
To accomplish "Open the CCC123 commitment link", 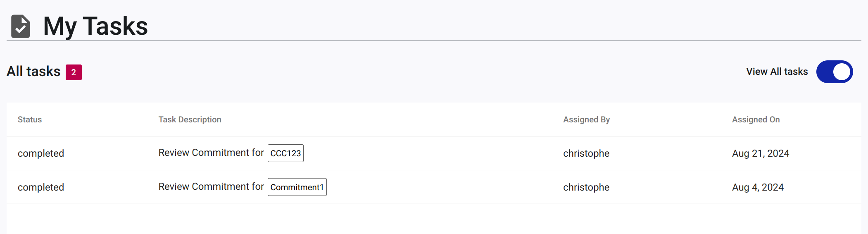I will click(285, 153).
